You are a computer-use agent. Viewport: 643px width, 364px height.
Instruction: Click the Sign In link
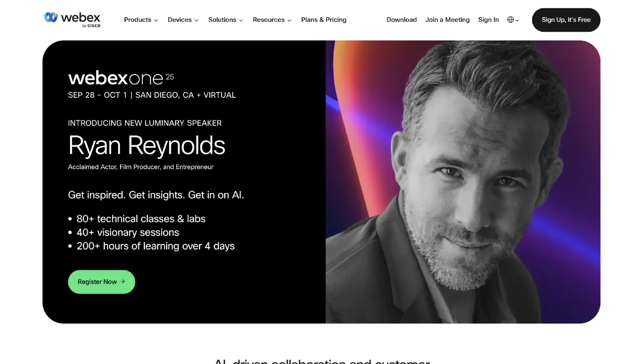click(x=488, y=20)
